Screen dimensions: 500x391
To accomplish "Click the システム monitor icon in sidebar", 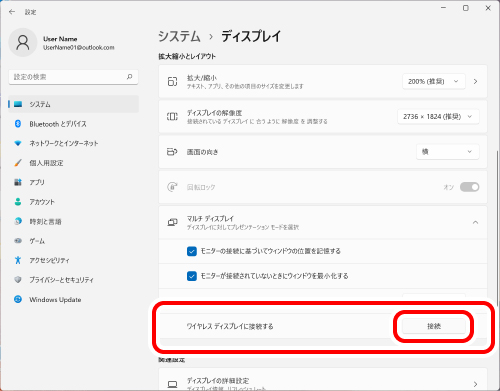I will (x=18, y=104).
